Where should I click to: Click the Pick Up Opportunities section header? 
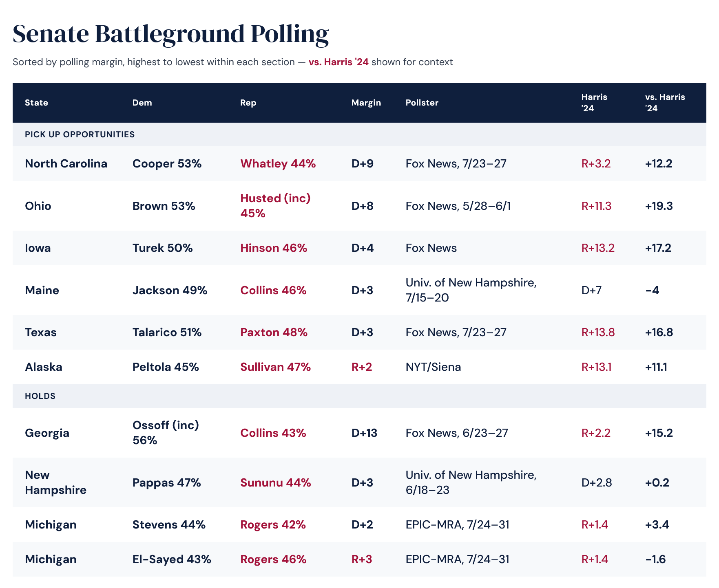80,134
